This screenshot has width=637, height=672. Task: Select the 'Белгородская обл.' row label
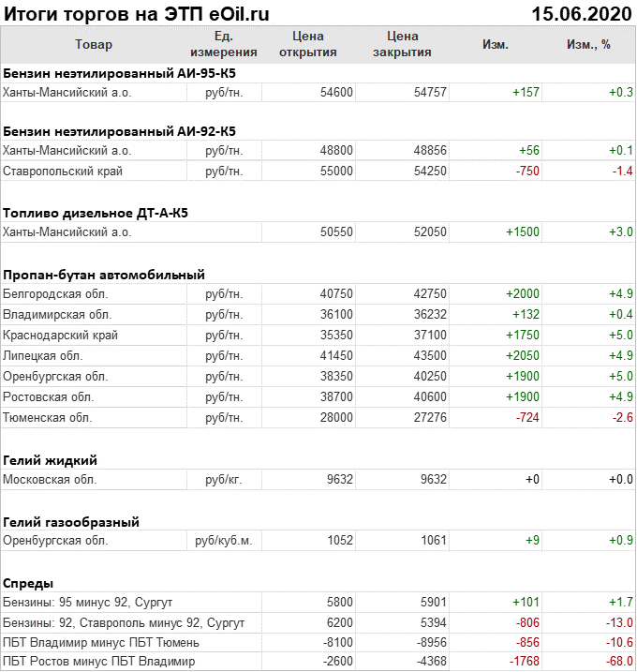coord(55,294)
